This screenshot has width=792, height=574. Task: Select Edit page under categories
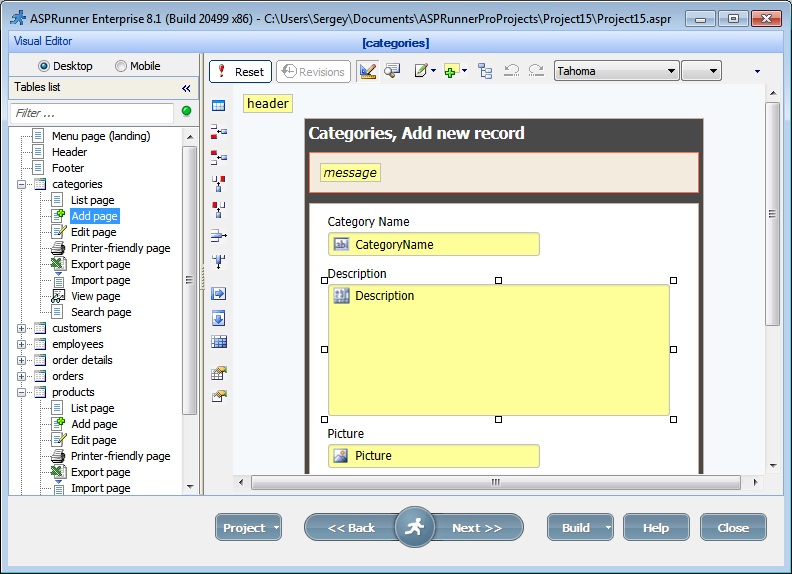(x=93, y=232)
